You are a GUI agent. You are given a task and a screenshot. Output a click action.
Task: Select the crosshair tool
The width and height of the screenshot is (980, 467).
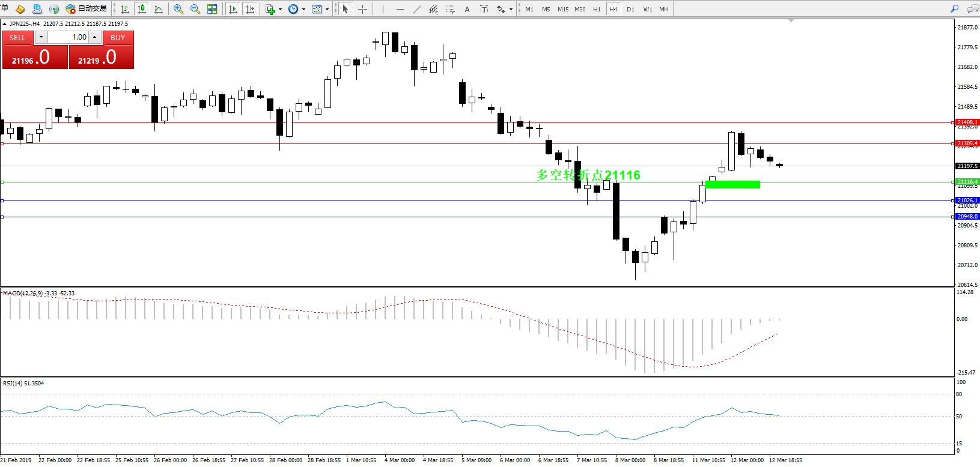(x=362, y=9)
